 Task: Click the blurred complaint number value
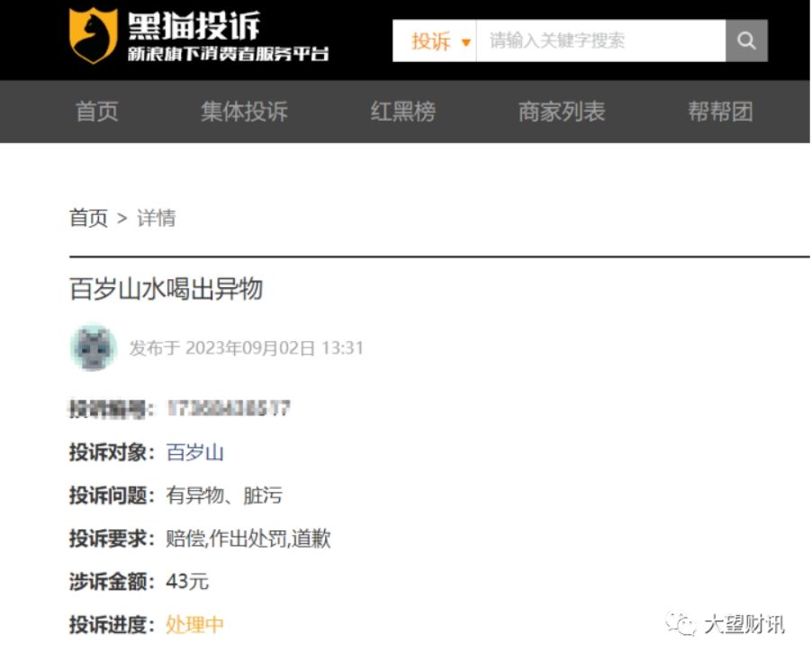(229, 409)
